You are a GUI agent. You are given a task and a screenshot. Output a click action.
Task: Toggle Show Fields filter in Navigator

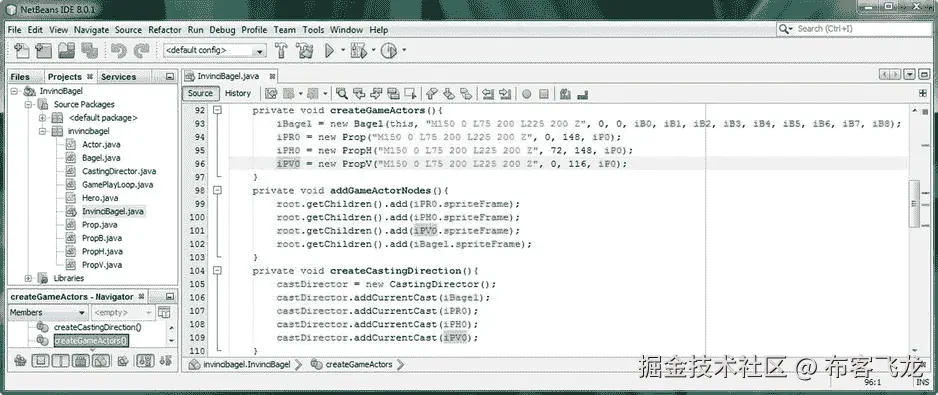pos(40,361)
